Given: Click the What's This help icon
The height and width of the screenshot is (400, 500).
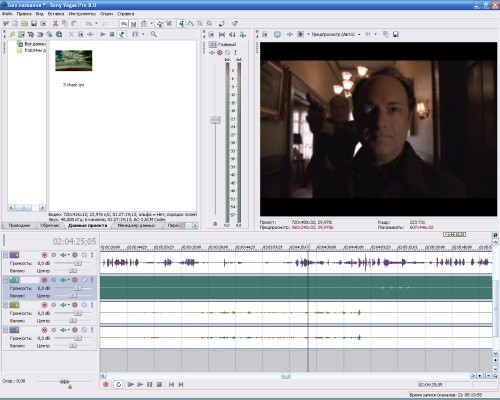Looking at the screenshot, I should pos(235,23).
